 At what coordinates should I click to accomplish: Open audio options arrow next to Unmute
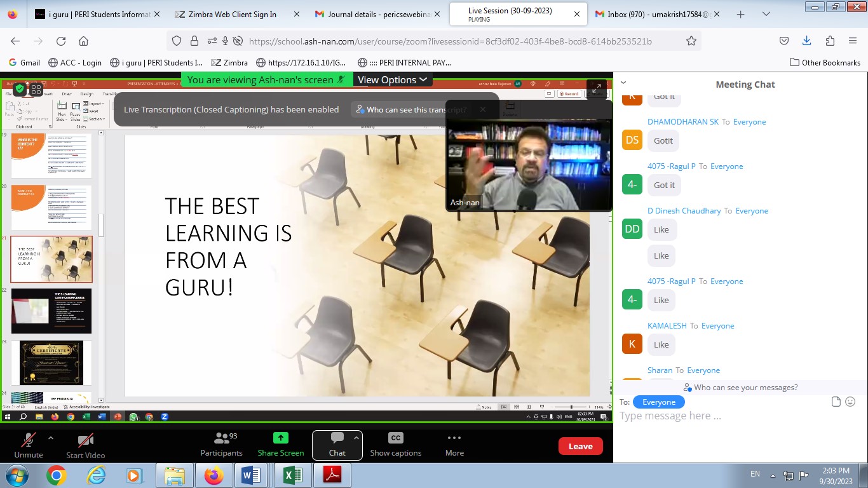click(x=51, y=438)
